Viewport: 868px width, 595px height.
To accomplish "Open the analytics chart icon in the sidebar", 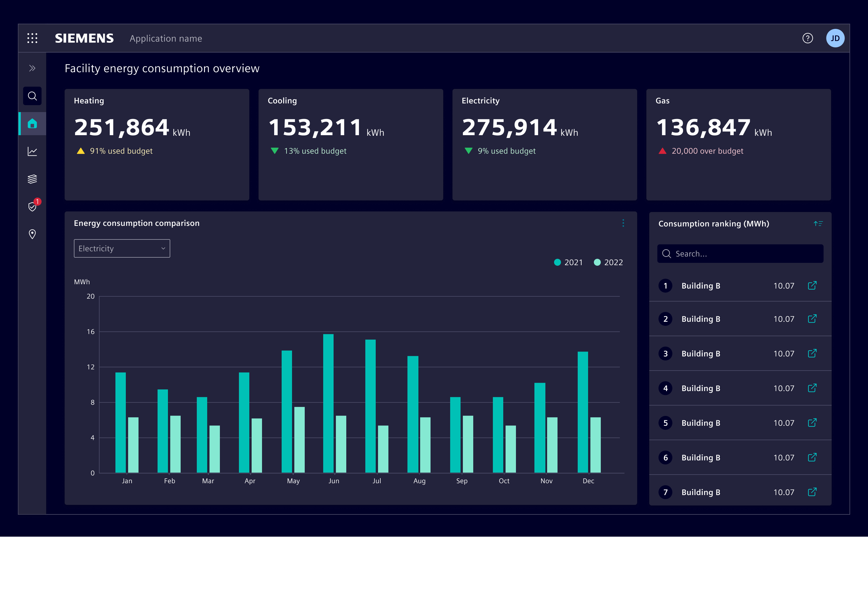I will click(x=32, y=151).
